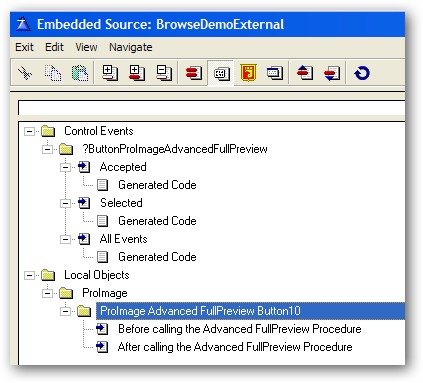Collapse the ?ButtonProImageAdvancedFullPreview node

(x=47, y=149)
